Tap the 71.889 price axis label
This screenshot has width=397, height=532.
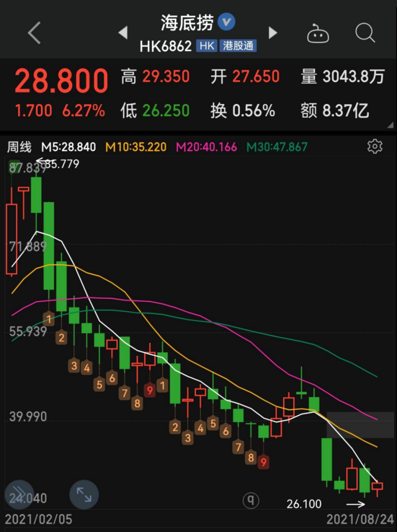point(28,246)
